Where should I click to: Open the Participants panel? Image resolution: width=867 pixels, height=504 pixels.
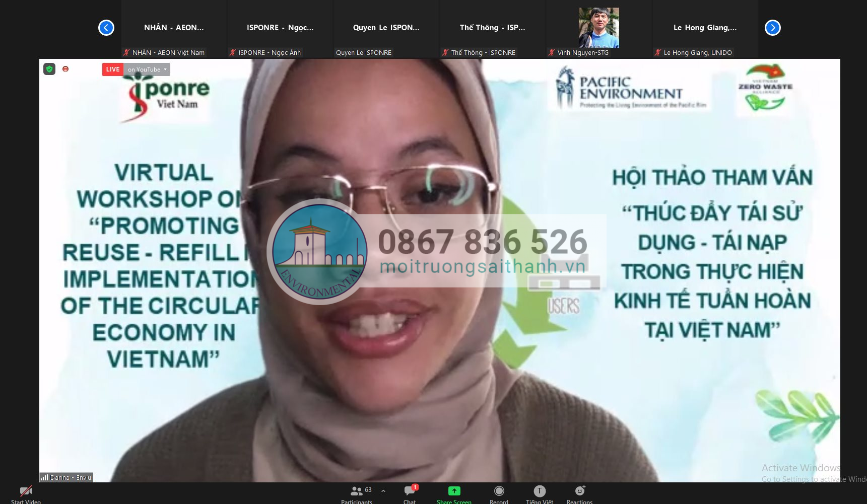tap(357, 491)
